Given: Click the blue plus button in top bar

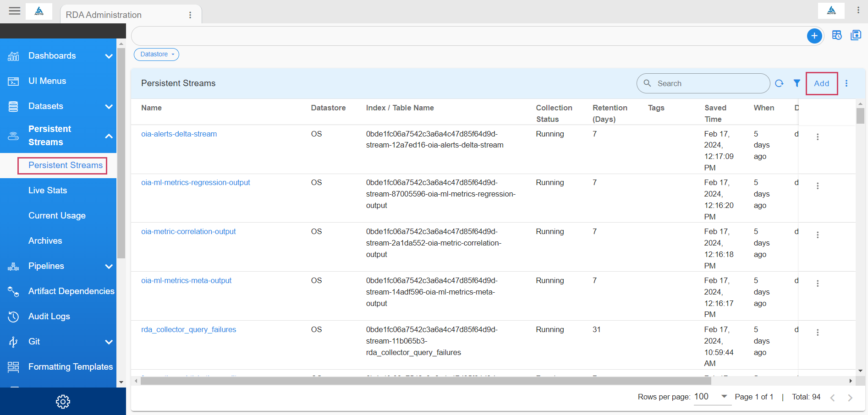Looking at the screenshot, I should 814,36.
